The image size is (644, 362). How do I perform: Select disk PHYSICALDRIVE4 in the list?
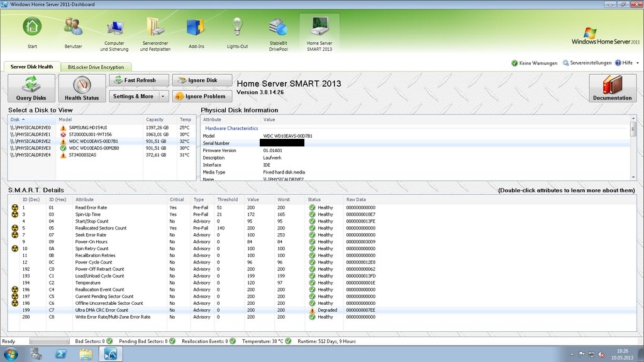pyautogui.click(x=101, y=155)
